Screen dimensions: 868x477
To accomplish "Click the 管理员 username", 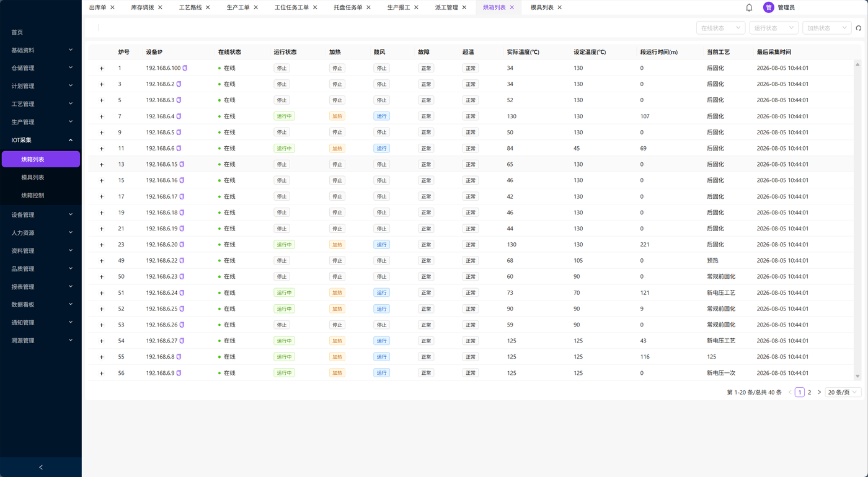I will point(786,7).
